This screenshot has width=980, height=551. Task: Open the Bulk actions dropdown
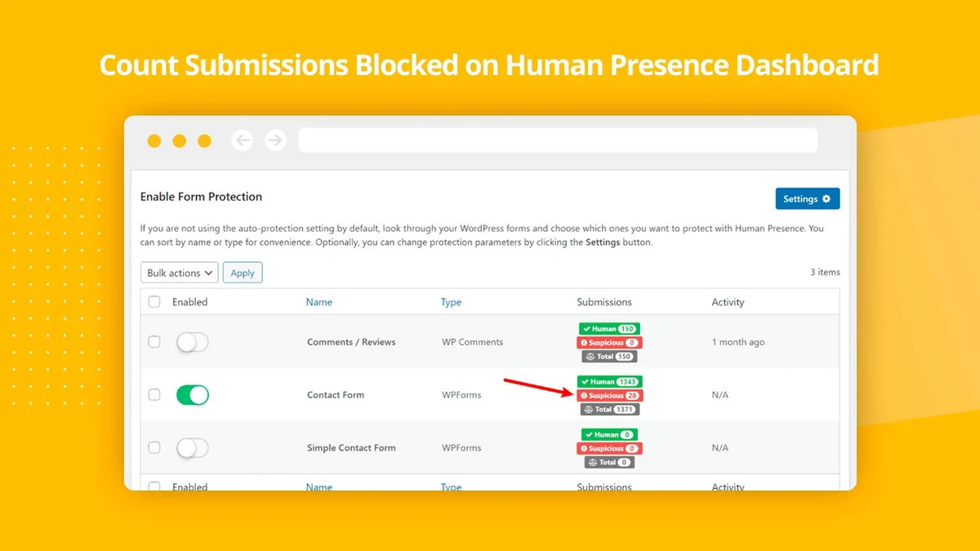pyautogui.click(x=180, y=273)
